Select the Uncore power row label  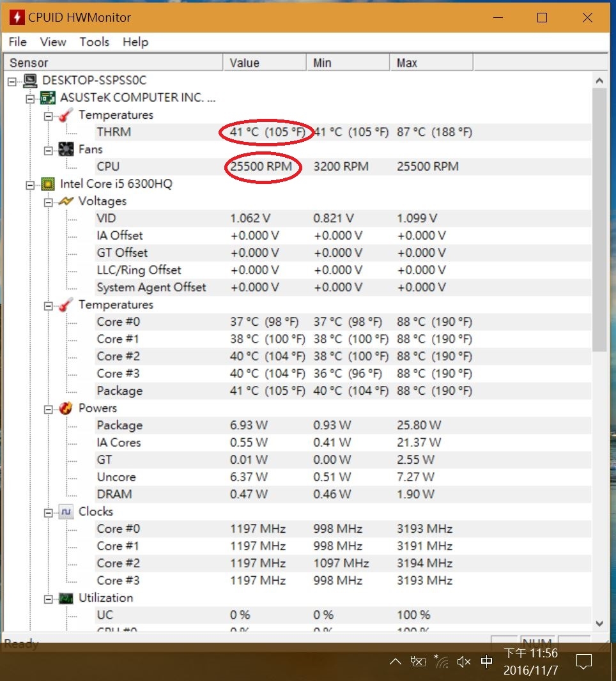click(x=116, y=477)
